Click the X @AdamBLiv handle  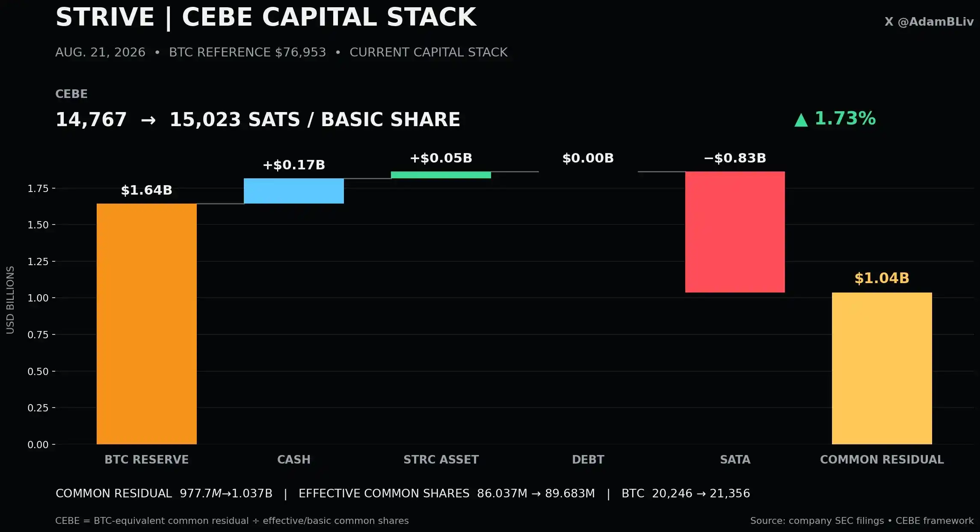click(929, 22)
